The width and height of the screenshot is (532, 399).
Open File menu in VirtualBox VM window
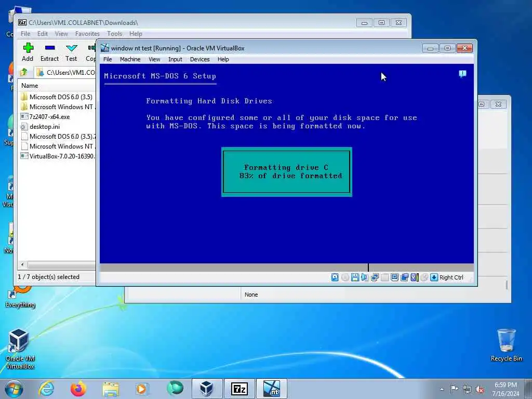pyautogui.click(x=108, y=59)
